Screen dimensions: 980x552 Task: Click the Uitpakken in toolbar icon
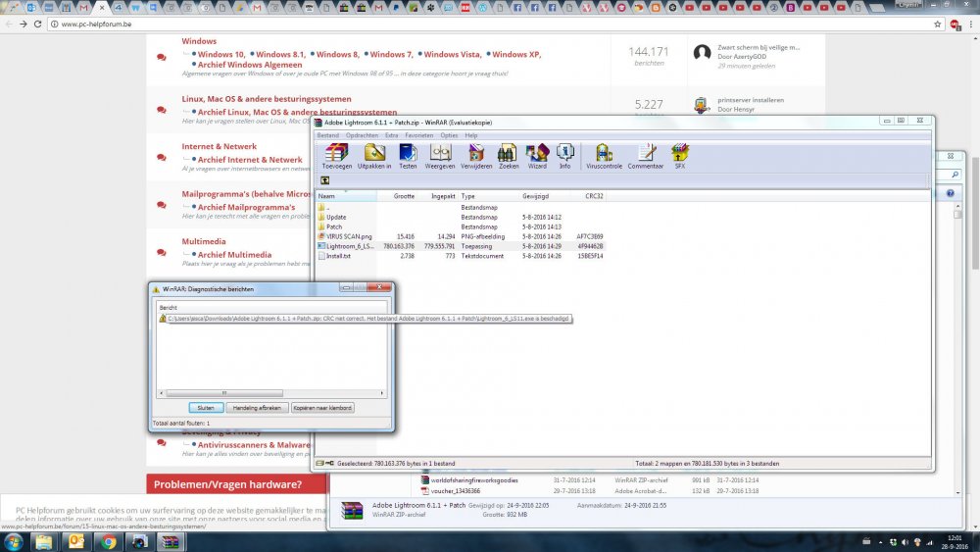[374, 154]
